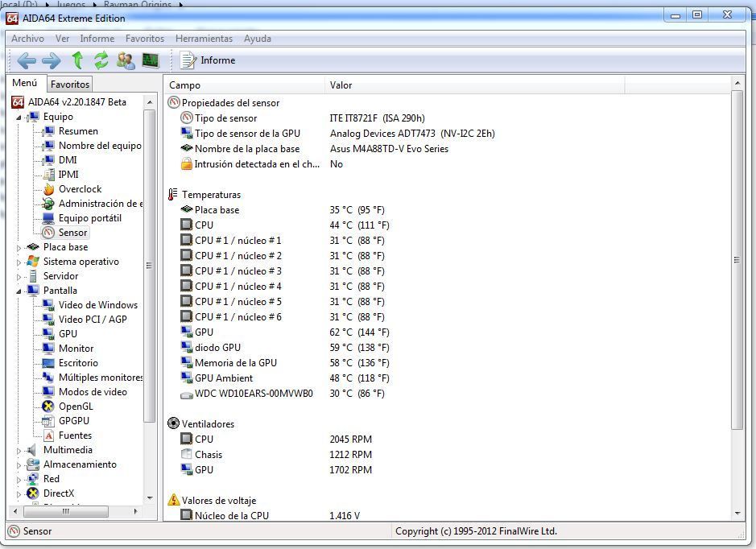Expand the Almacenamiento tree node

point(19,465)
